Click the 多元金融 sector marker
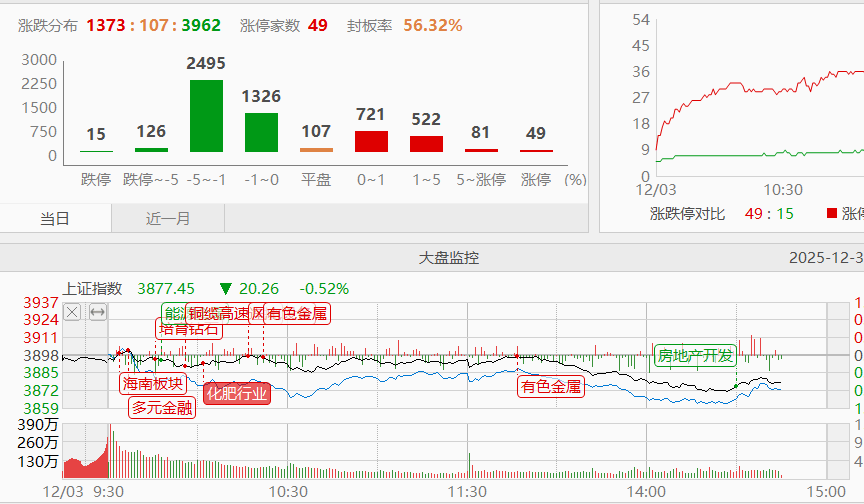Screen dimensions: 864x504 pos(162,407)
